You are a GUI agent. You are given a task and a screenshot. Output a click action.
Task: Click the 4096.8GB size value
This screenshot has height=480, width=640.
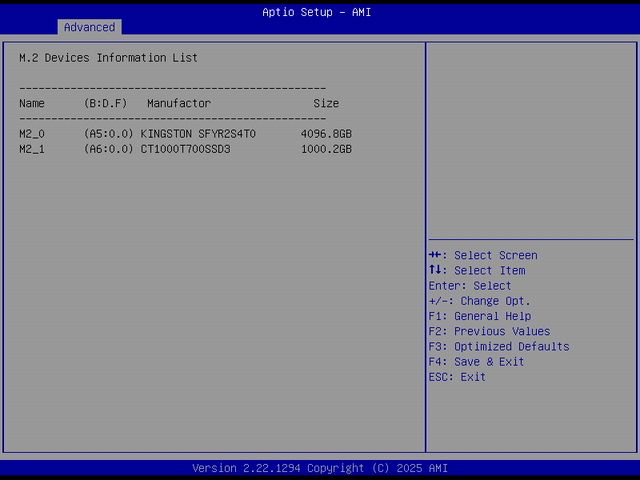pos(326,134)
